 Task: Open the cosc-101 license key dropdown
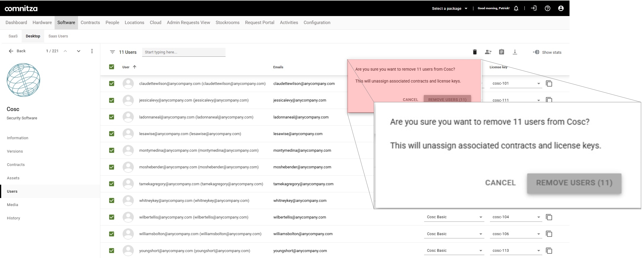tap(516, 83)
